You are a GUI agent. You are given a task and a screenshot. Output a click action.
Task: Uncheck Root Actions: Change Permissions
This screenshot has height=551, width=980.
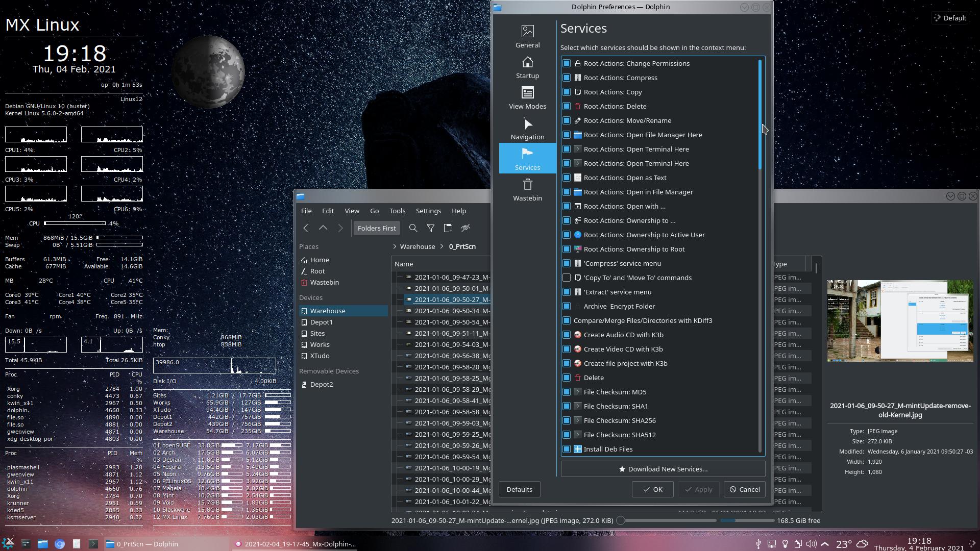[x=567, y=63]
